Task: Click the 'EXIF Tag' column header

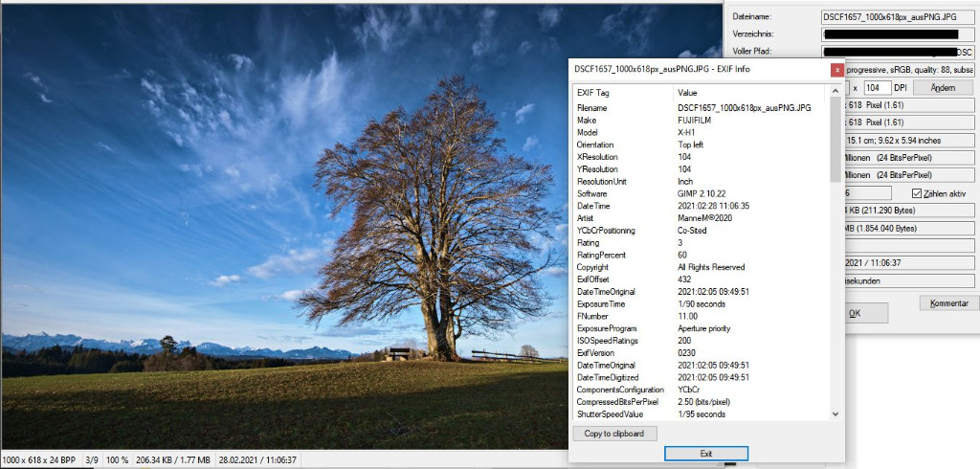Action: pos(623,93)
